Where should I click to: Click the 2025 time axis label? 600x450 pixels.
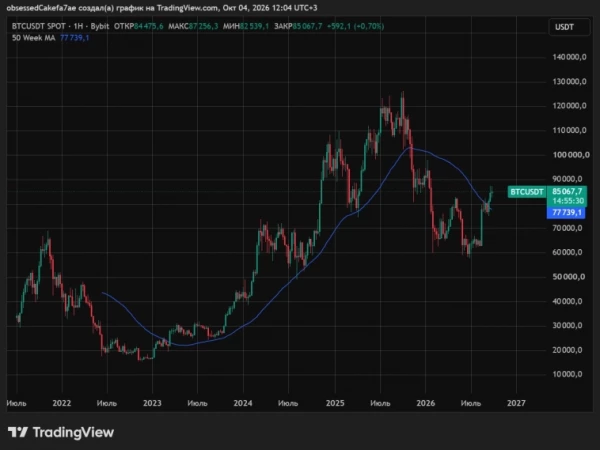pyautogui.click(x=335, y=403)
